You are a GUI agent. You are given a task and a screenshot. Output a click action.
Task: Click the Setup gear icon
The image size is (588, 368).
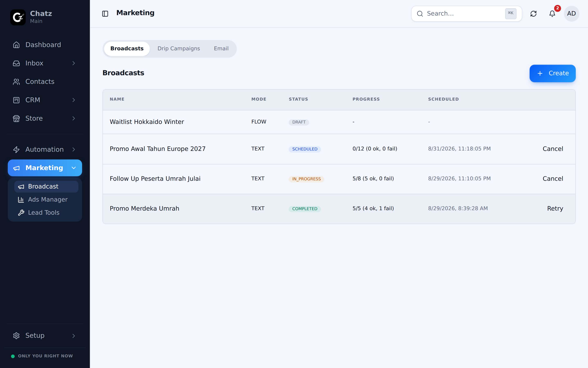16,336
